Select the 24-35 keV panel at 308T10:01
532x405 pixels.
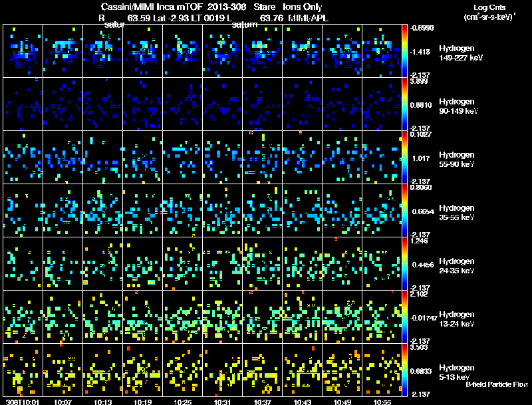[23, 264]
